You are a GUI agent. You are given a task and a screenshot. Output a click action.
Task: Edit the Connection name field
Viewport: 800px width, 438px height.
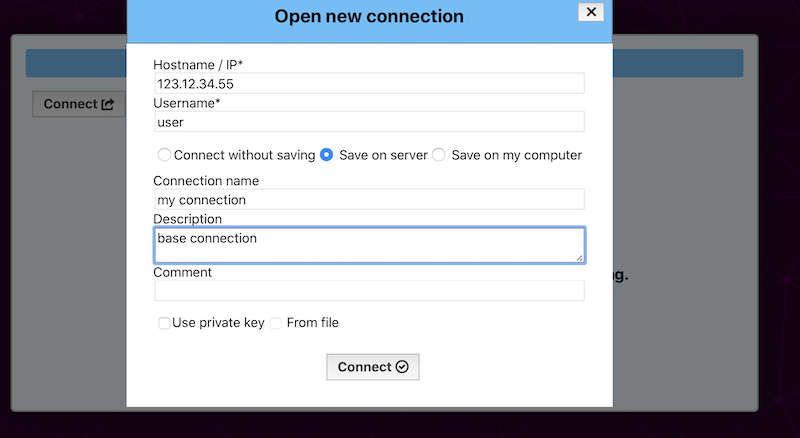[x=368, y=200]
